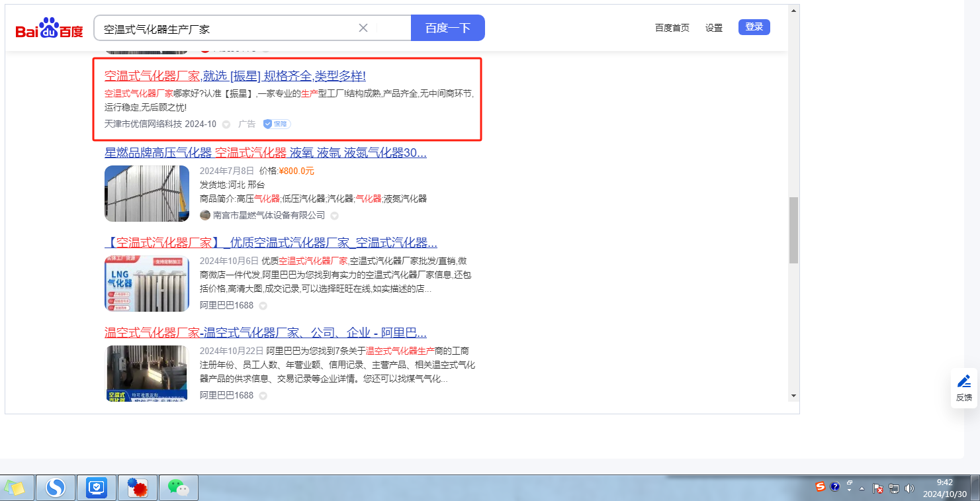
Task: Clear the search box with the X icon
Action: [363, 28]
